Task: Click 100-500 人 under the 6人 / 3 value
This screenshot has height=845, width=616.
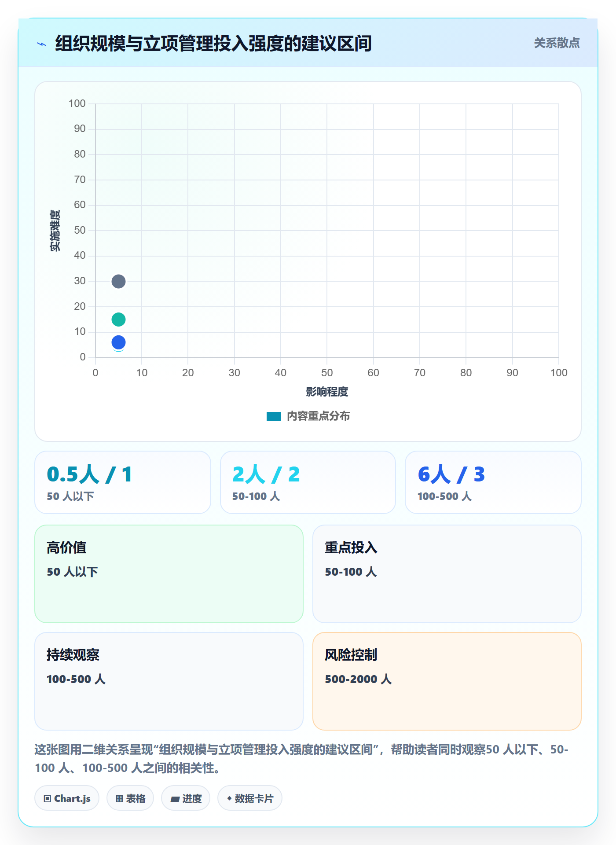Action: coord(444,496)
